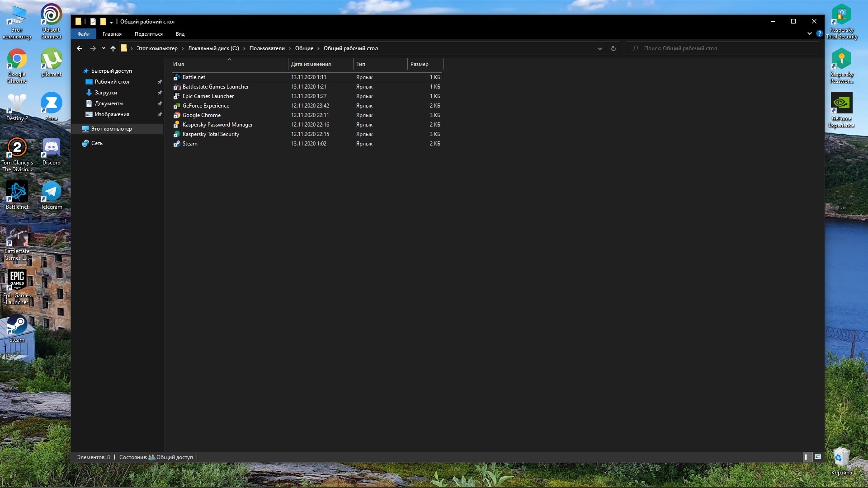This screenshot has width=868, height=488.
Task: Open Epic Games Launcher desktop icon
Action: (17, 287)
